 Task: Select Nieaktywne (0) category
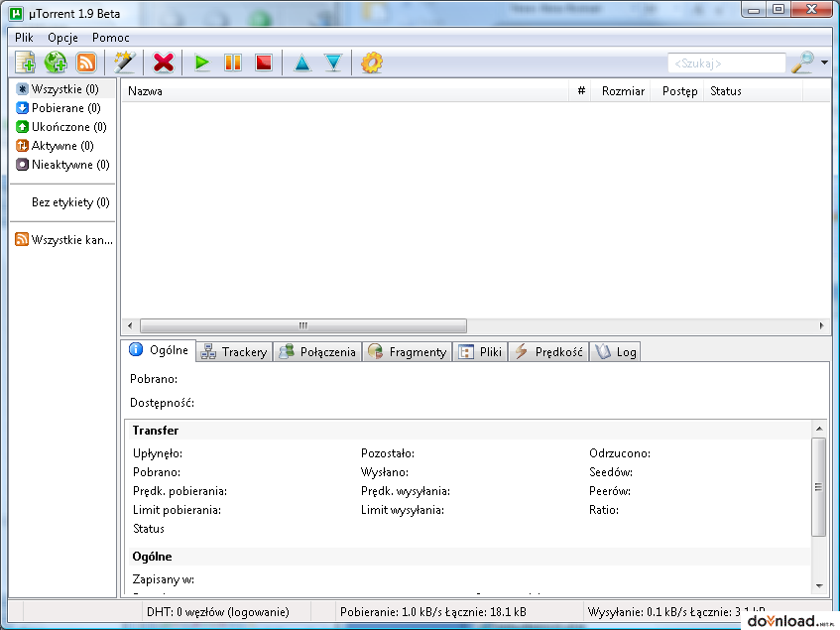63,165
